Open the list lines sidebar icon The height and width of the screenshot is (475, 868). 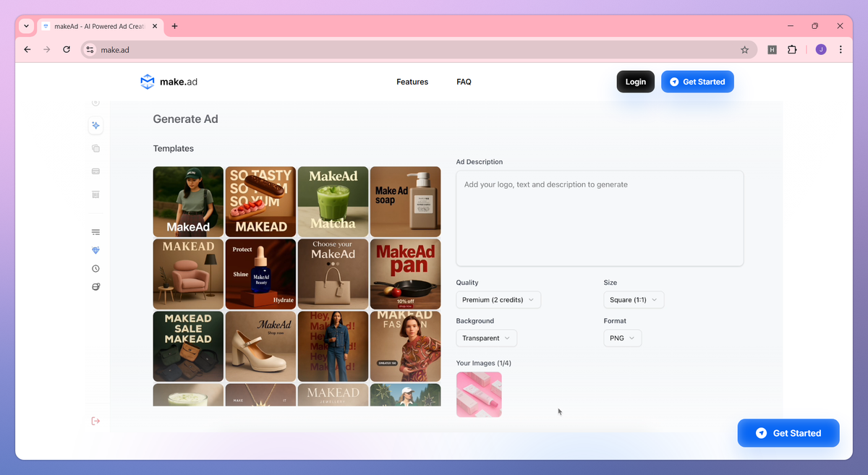(x=95, y=232)
